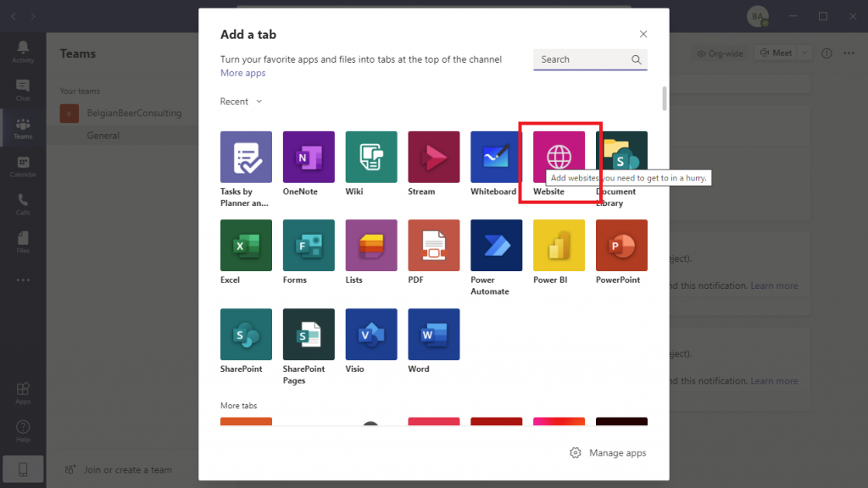Image resolution: width=868 pixels, height=488 pixels.
Task: Open the Apps store from sidebar
Action: (23, 393)
